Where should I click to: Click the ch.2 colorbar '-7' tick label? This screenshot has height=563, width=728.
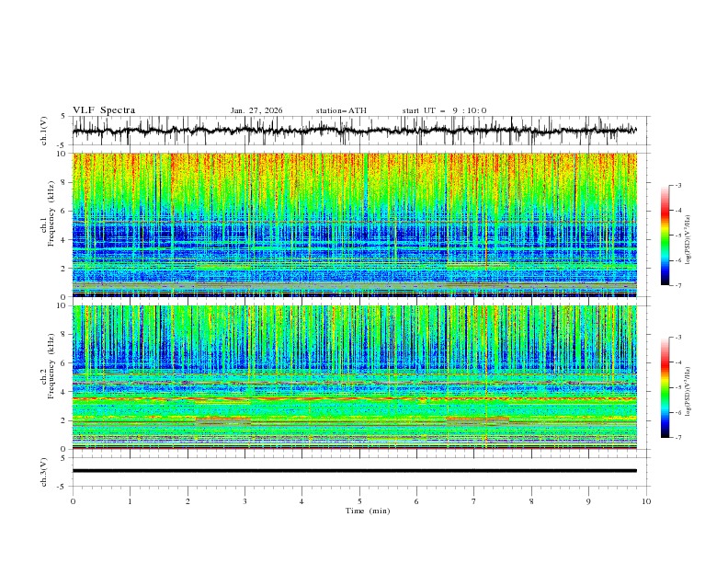coord(678,437)
